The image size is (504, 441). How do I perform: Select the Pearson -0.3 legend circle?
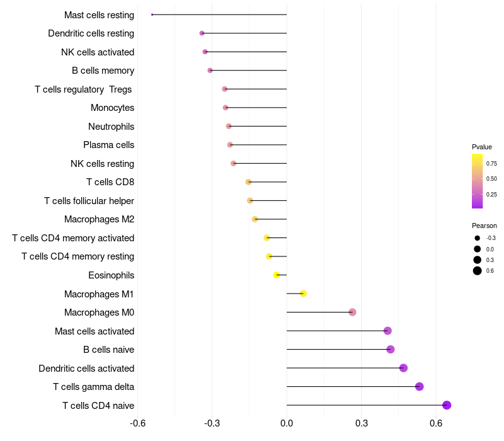pyautogui.click(x=478, y=238)
